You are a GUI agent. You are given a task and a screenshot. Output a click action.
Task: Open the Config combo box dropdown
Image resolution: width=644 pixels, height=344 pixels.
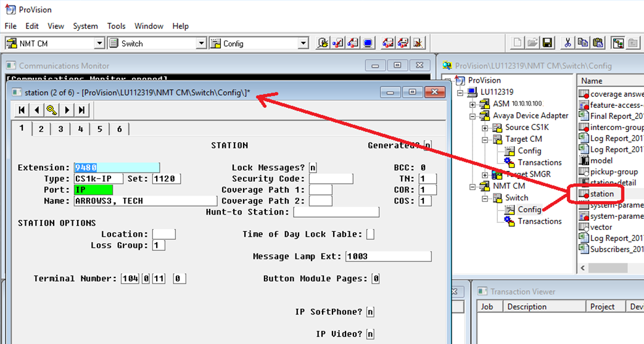(303, 43)
